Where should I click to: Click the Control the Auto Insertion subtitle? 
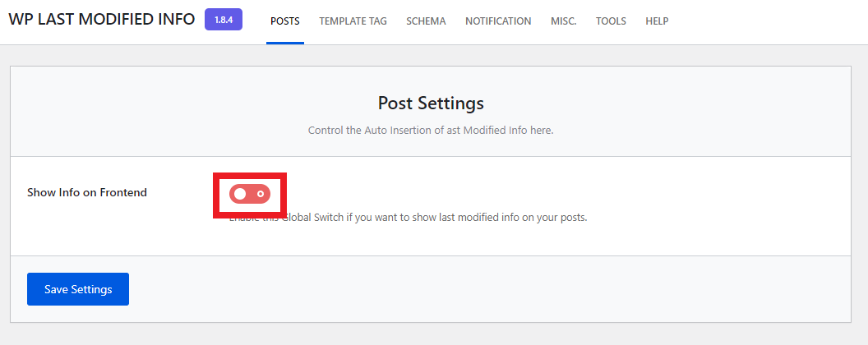tap(431, 131)
